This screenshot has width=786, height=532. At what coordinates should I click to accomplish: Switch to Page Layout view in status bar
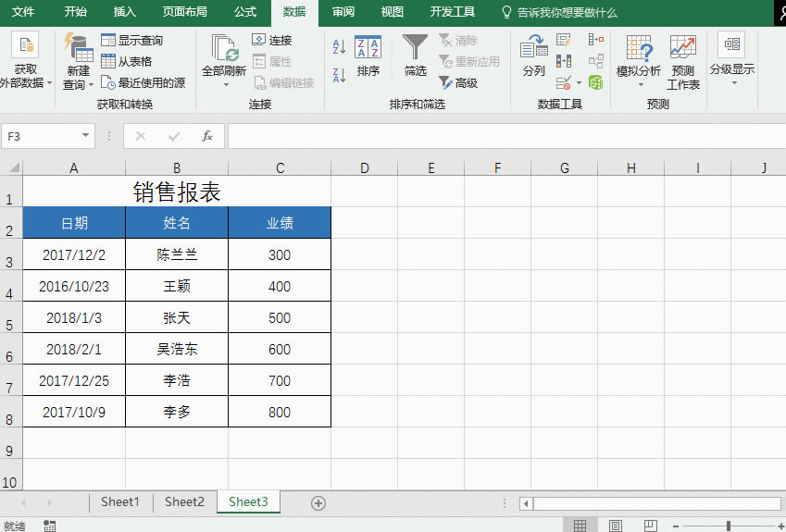(x=616, y=526)
